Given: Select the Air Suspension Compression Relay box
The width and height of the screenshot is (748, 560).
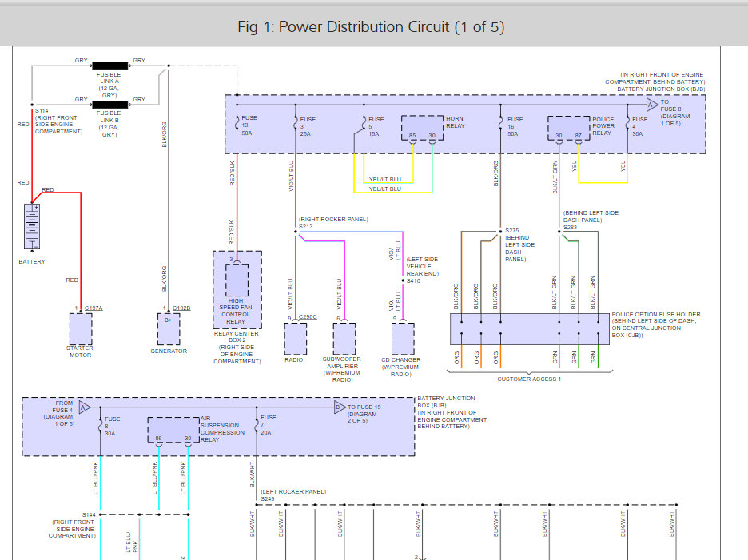Looking at the screenshot, I should click(173, 430).
